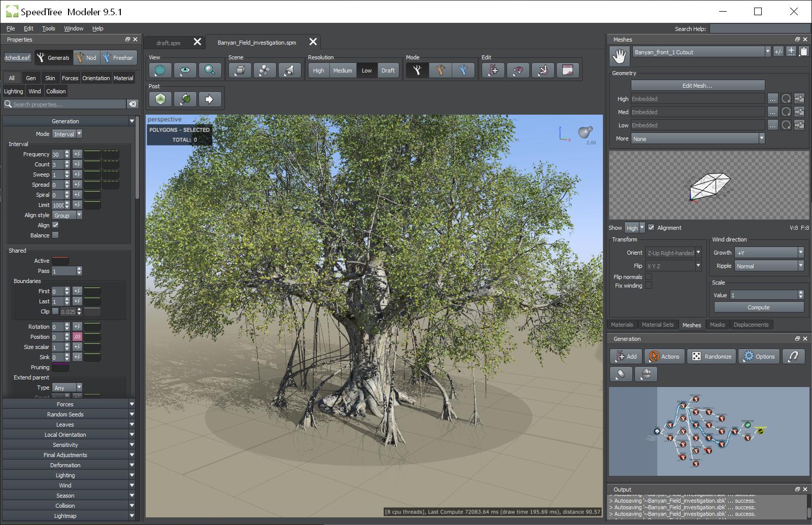Click the Randomize button
This screenshot has width=812, height=525.
point(712,357)
